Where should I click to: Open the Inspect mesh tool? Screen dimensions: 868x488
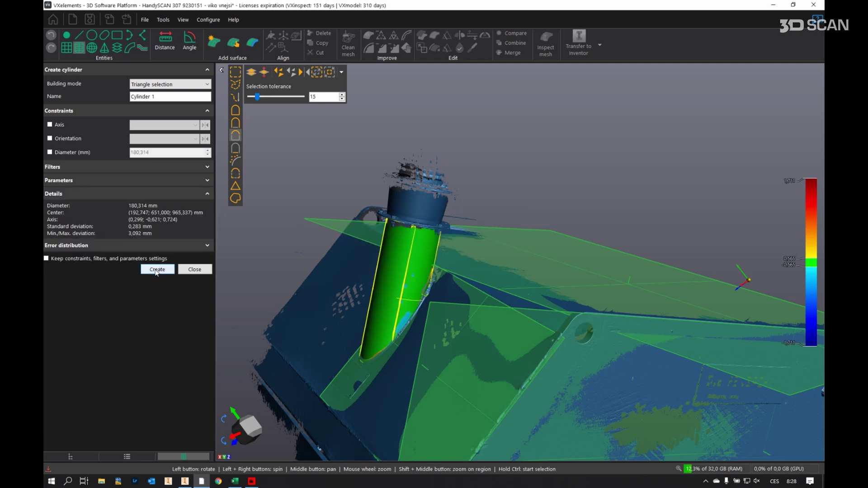[x=546, y=43]
